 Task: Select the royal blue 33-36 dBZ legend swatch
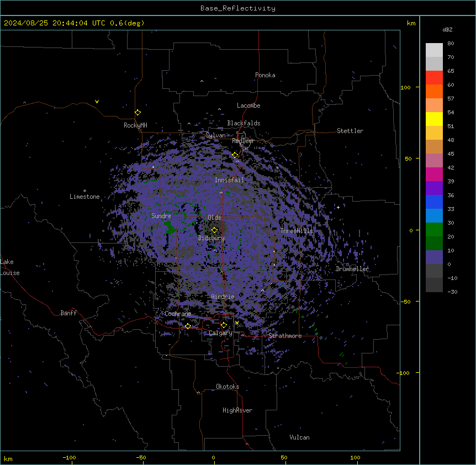434,202
